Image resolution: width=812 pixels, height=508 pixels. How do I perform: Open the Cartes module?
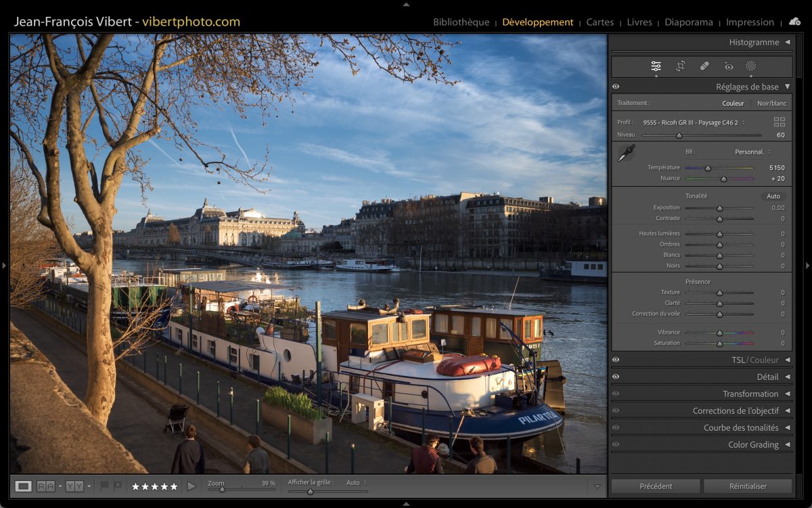[600, 22]
